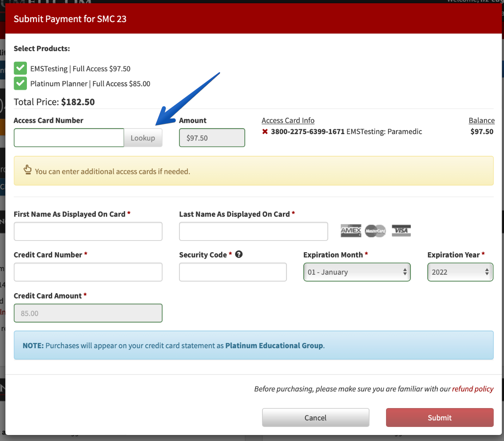Open the Expiration Month dropdown
The height and width of the screenshot is (441, 504).
357,272
